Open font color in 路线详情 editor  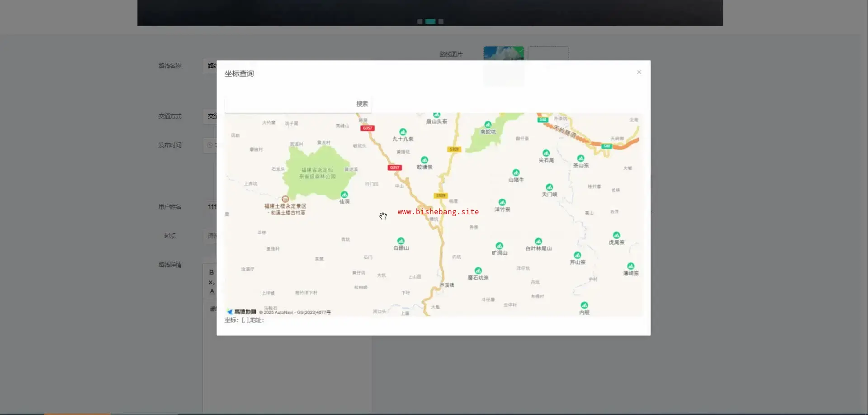click(212, 292)
